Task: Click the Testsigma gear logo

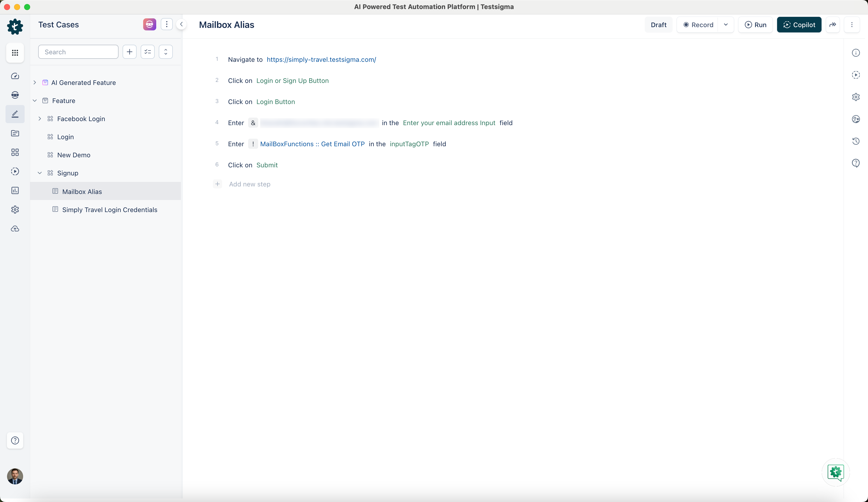Action: (x=15, y=27)
